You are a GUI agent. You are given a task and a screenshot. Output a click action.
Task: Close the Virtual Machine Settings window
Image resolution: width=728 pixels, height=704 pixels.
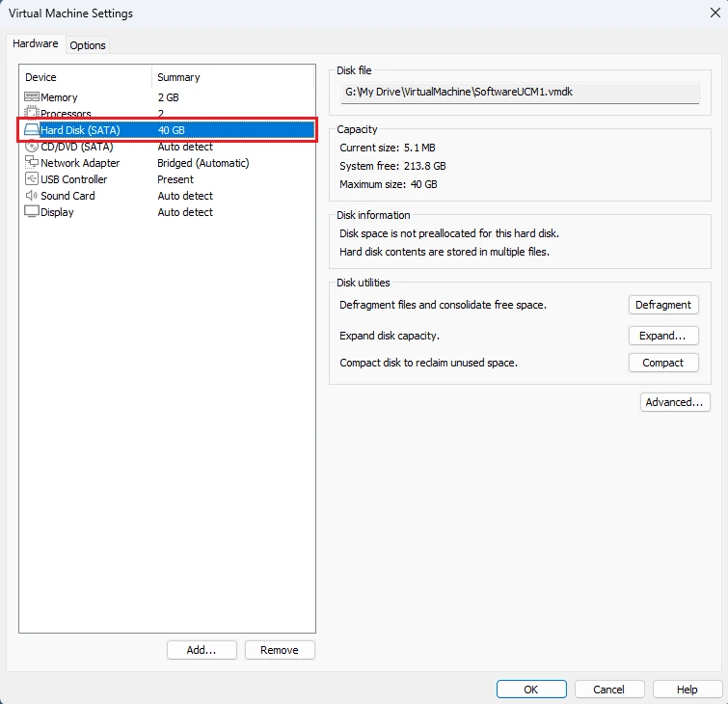(x=715, y=13)
